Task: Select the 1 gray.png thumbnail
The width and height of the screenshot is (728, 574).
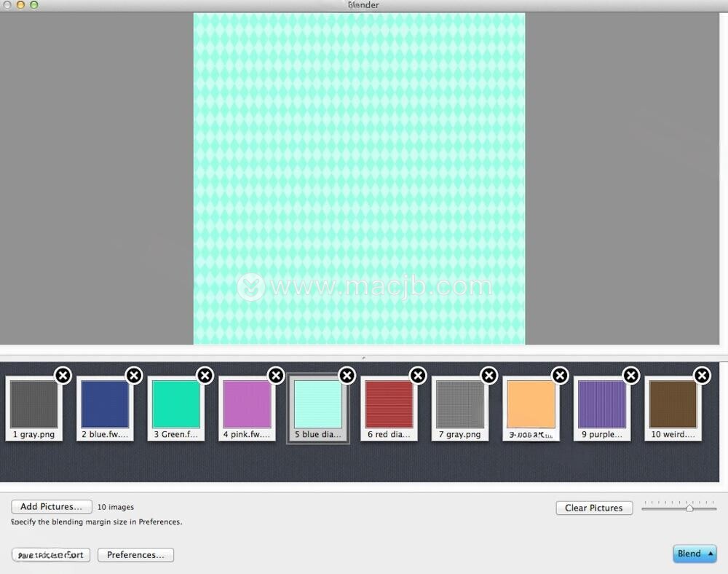Action: [x=34, y=409]
